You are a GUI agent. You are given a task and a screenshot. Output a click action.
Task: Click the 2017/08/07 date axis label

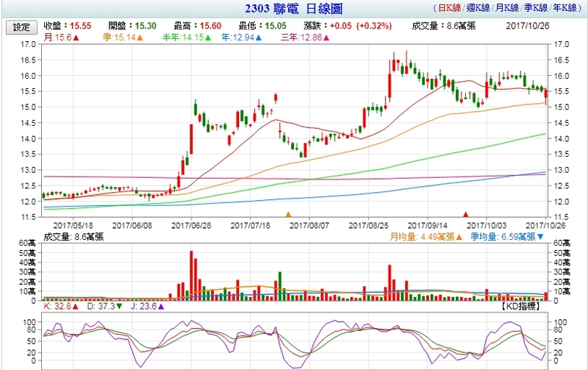309,226
